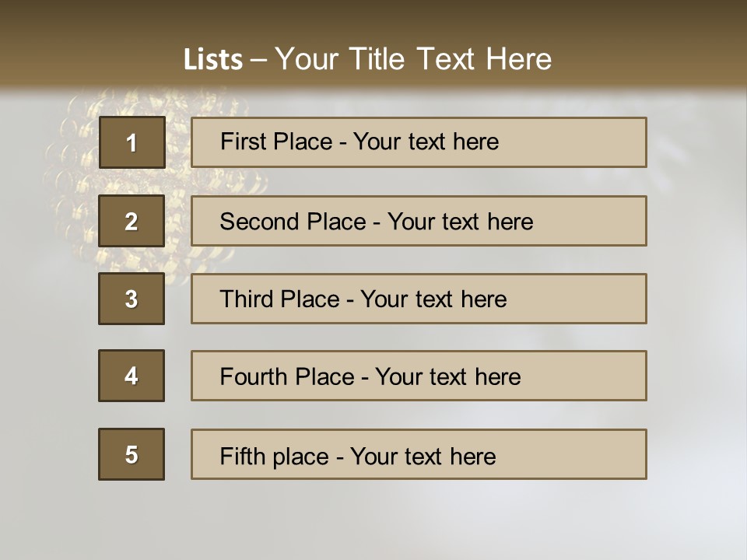
Task: Click the text Third Place - Your text here
Action: point(363,299)
